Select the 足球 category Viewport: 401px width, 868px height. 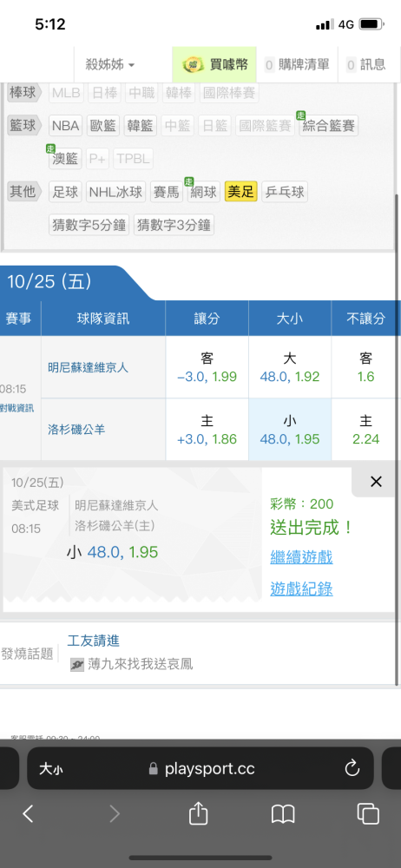pos(66,192)
